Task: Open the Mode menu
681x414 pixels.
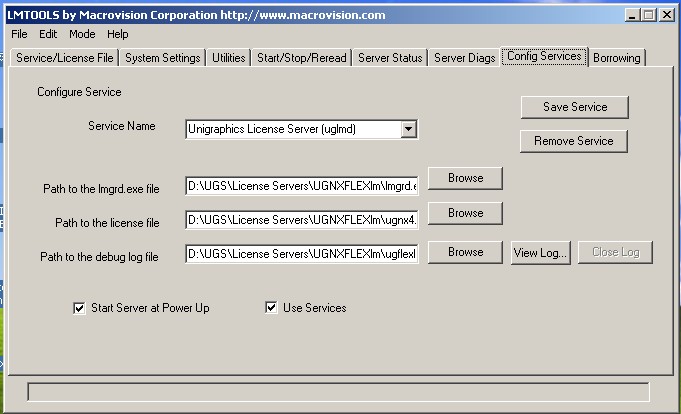Action: (82, 34)
